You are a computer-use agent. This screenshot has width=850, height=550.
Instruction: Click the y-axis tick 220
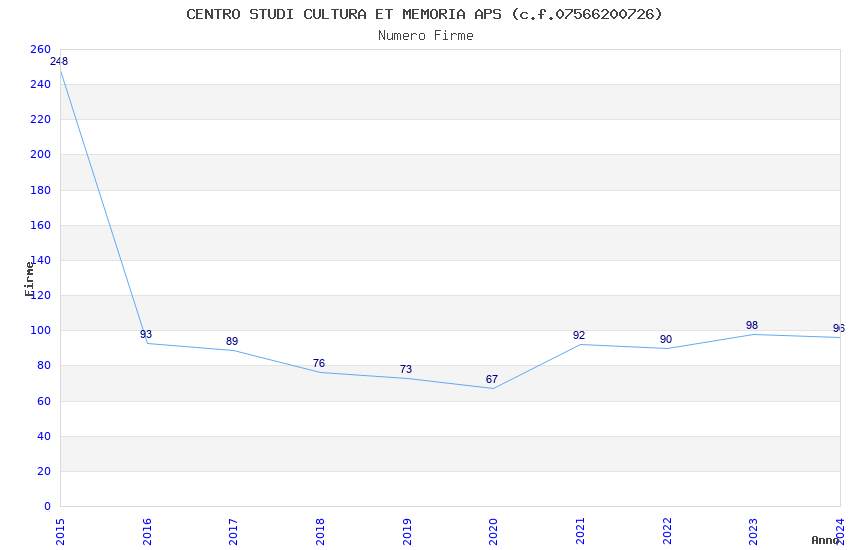click(40, 119)
